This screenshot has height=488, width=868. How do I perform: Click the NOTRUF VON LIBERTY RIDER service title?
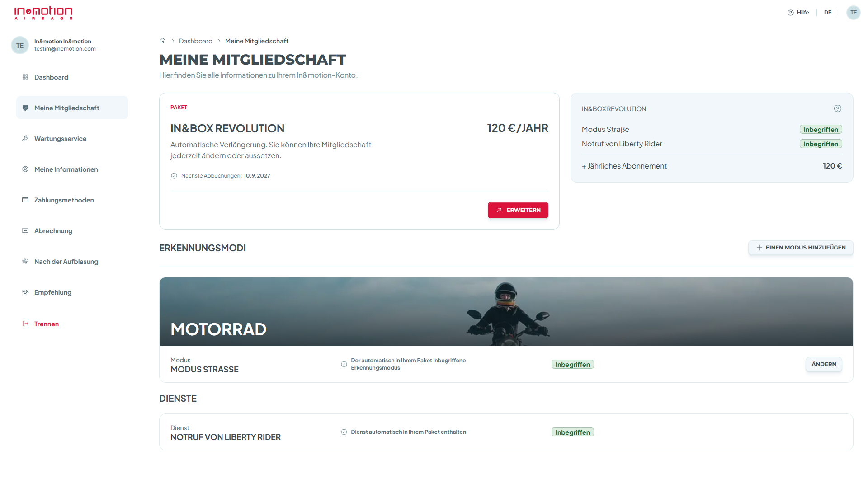click(x=226, y=437)
